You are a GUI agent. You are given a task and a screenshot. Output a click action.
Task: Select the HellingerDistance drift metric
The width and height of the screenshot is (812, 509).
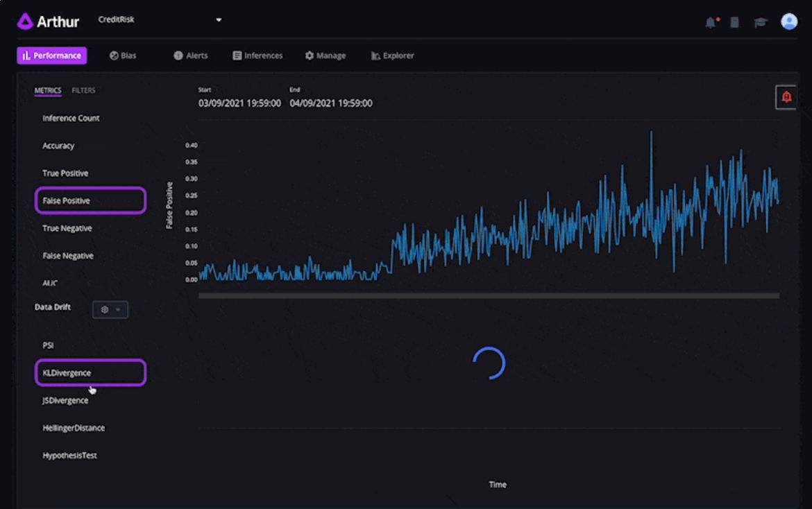click(74, 428)
